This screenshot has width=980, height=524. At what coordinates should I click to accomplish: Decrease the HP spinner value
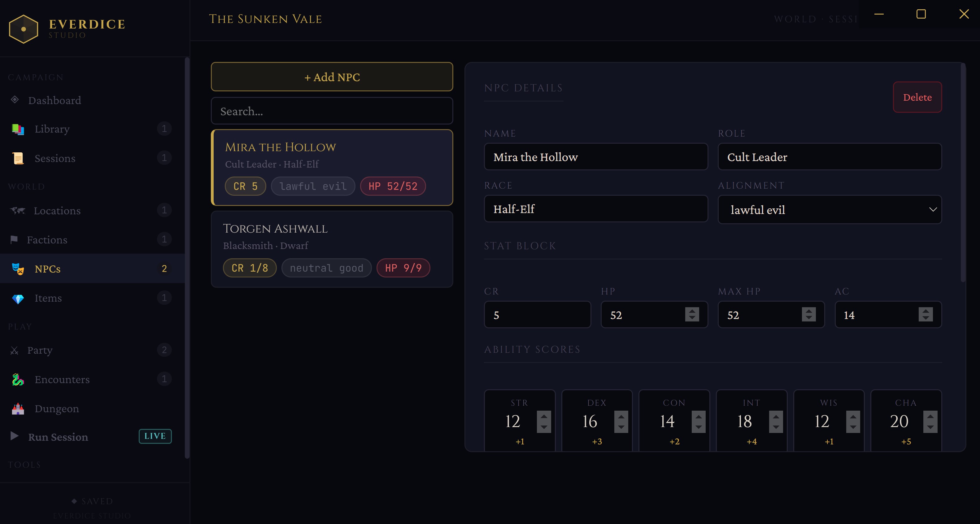click(692, 318)
